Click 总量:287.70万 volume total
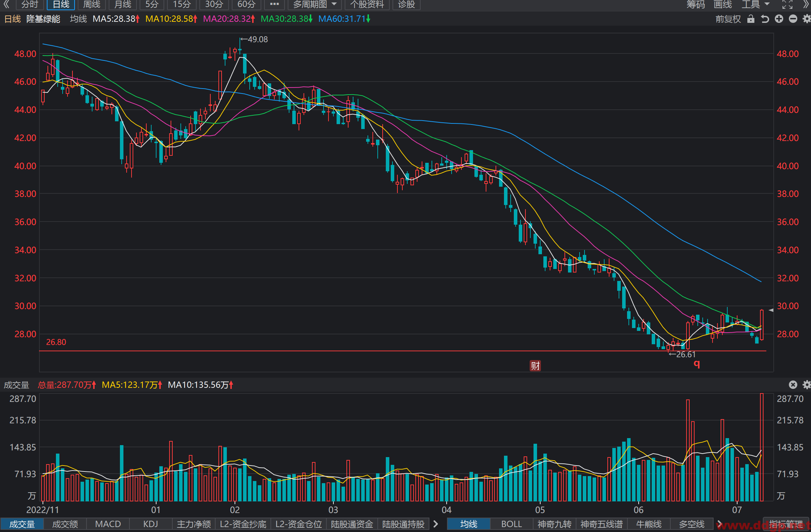The height and width of the screenshot is (532, 811). [67, 385]
